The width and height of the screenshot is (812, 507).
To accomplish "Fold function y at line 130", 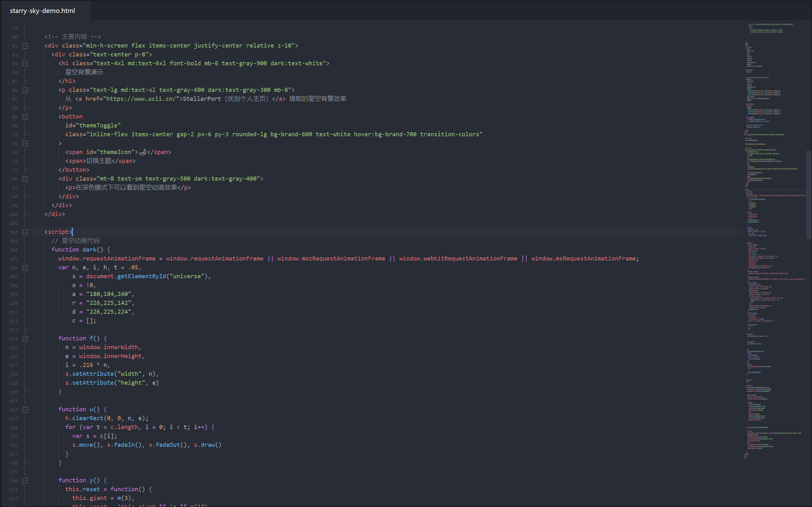I will tap(25, 480).
